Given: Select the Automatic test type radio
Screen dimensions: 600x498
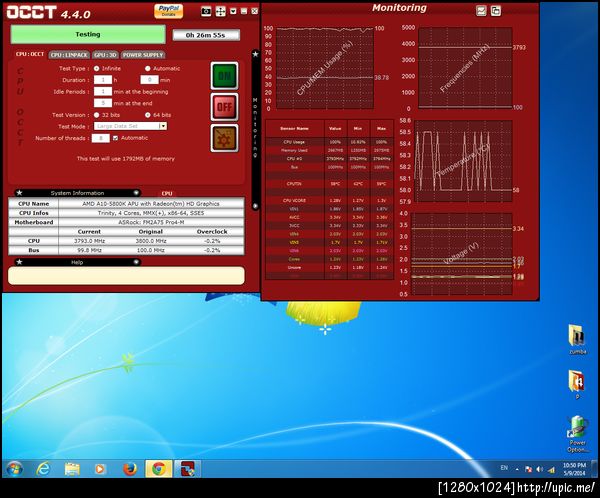Looking at the screenshot, I should [x=148, y=69].
